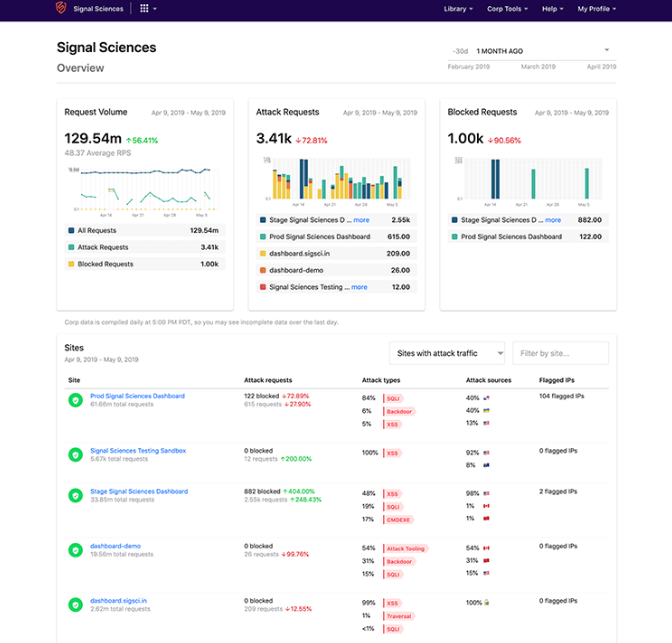672x643 pixels.
Task: Click the Attack Requests teal legend swatch
Action: [71, 247]
